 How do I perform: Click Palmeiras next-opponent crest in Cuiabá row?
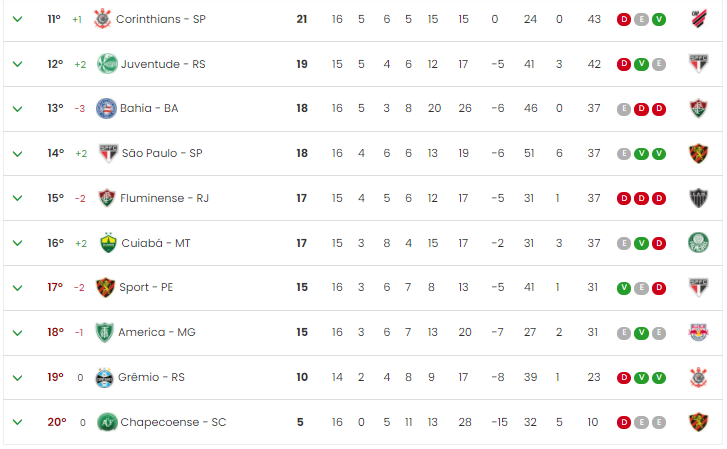(x=698, y=243)
